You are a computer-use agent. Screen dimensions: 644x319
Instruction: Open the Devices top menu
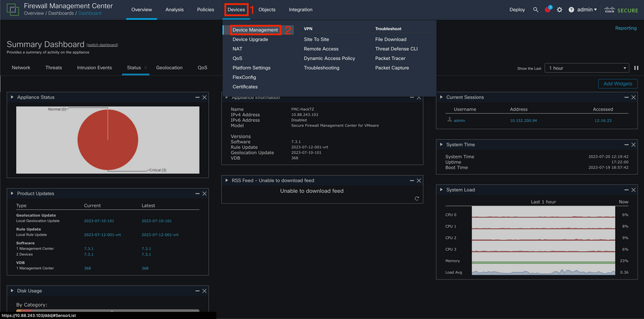(236, 10)
